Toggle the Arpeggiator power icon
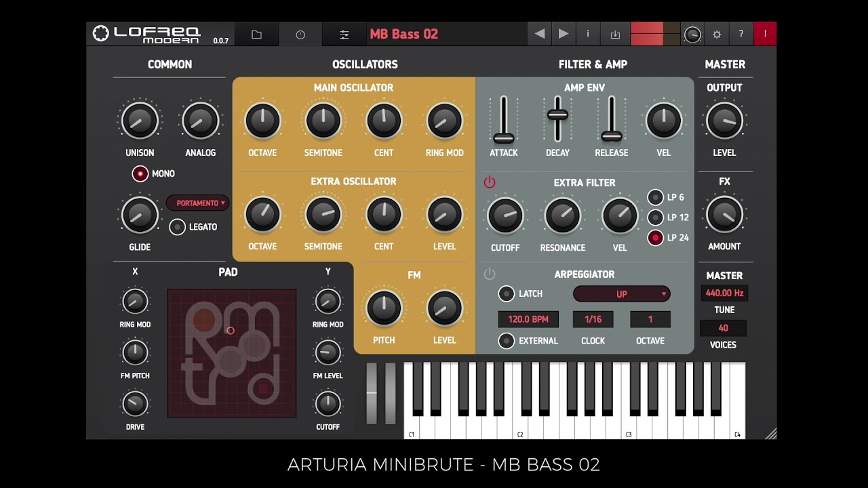 click(490, 274)
